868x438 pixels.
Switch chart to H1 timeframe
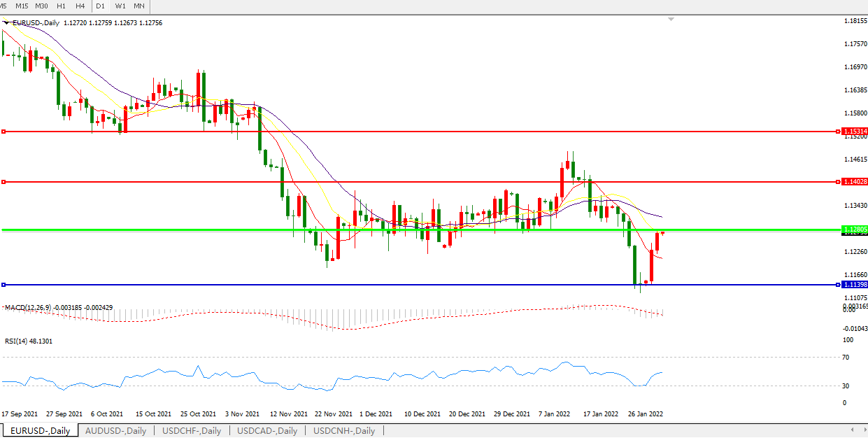(x=62, y=6)
